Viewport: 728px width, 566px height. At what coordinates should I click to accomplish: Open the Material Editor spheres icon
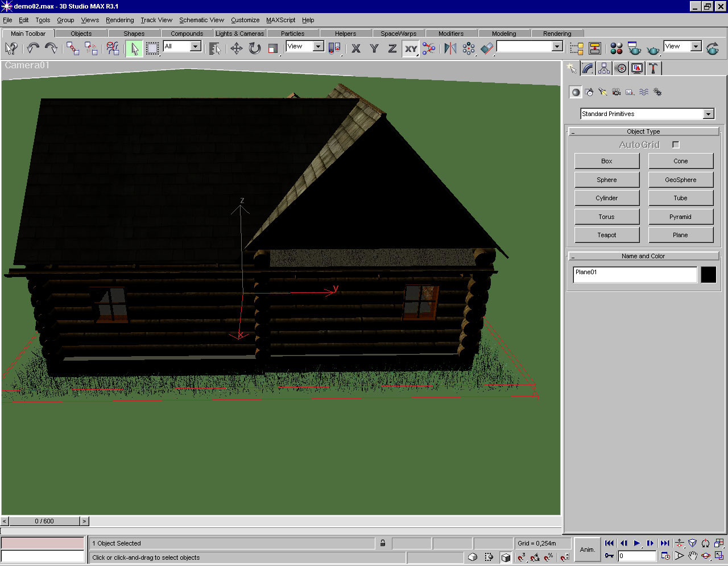click(616, 49)
